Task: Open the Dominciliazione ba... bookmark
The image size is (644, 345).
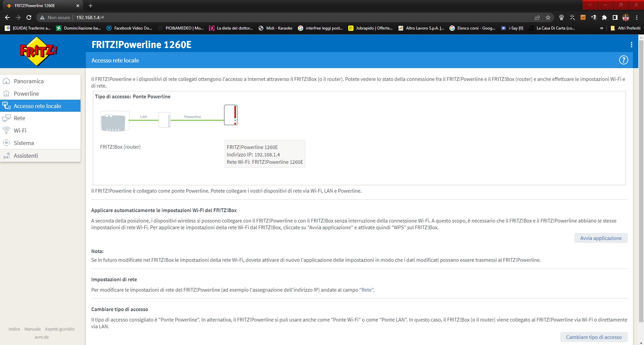Action: tap(78, 28)
